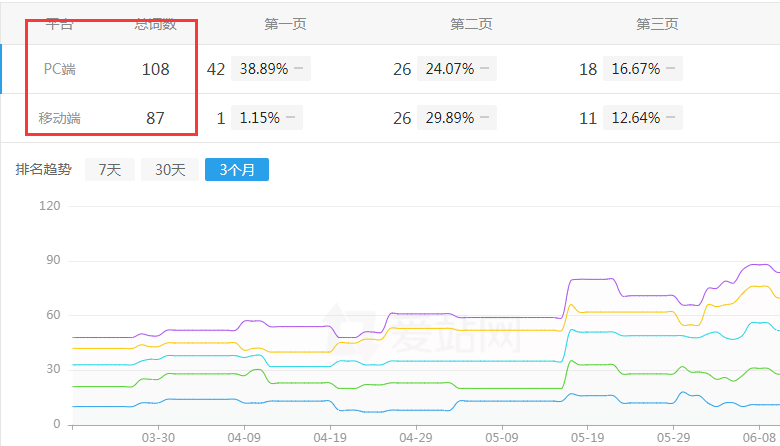This screenshot has height=446, width=780.
Task: Select the 3个月 trend tab
Action: click(236, 170)
